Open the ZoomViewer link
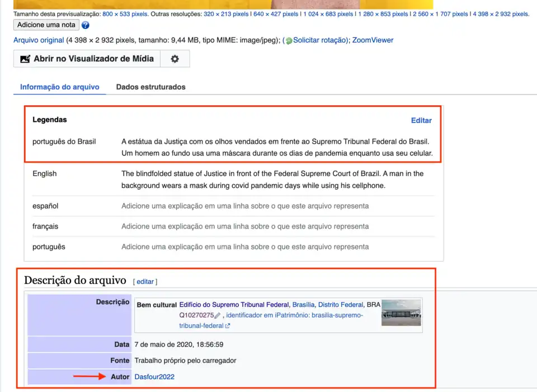Viewport: 537px width, 392px height. [373, 40]
